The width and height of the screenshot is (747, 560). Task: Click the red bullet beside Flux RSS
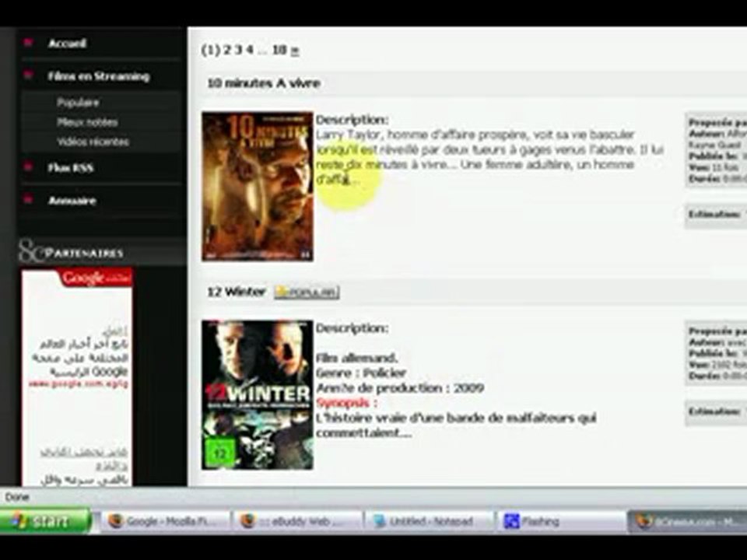(x=28, y=166)
